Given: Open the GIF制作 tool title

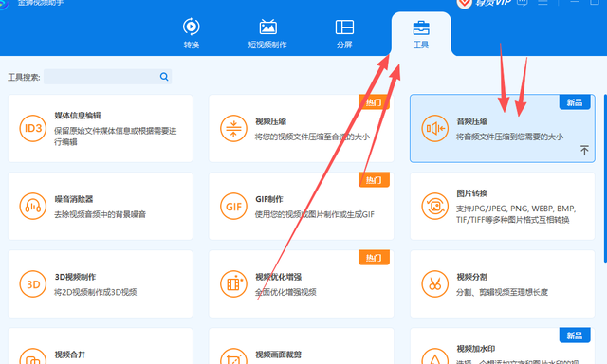Looking at the screenshot, I should (x=269, y=199).
